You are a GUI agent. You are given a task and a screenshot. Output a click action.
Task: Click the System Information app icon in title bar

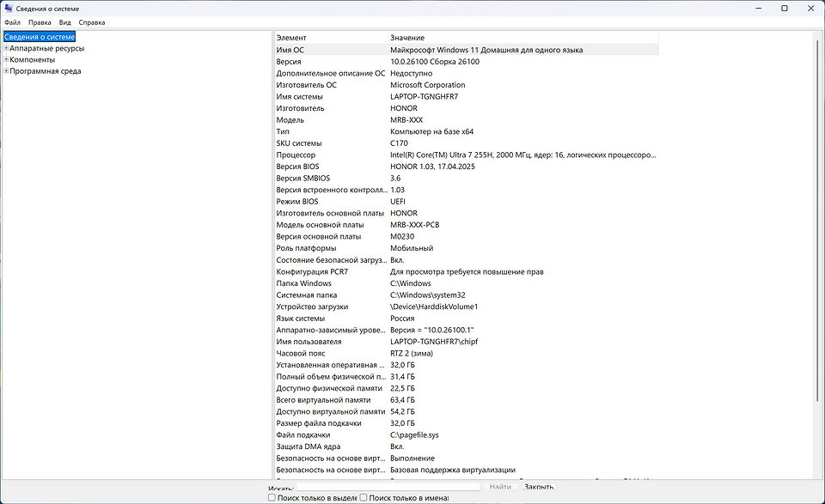tap(9, 8)
